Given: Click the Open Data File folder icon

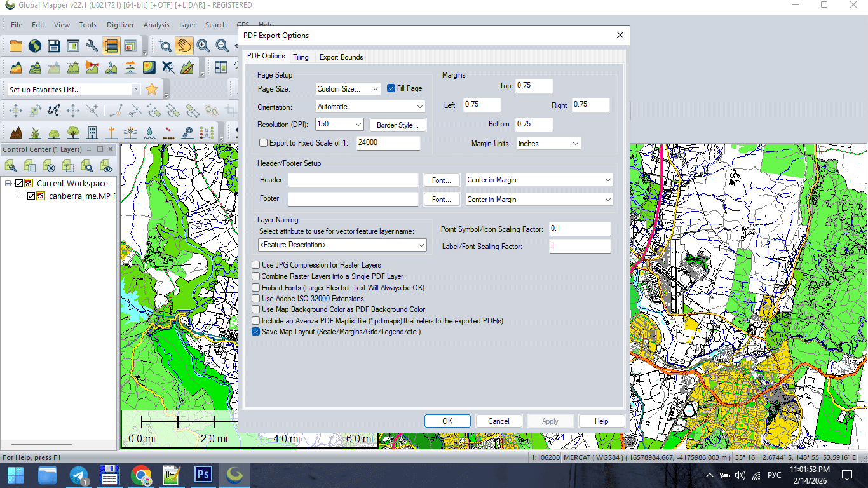Looking at the screenshot, I should (15, 46).
